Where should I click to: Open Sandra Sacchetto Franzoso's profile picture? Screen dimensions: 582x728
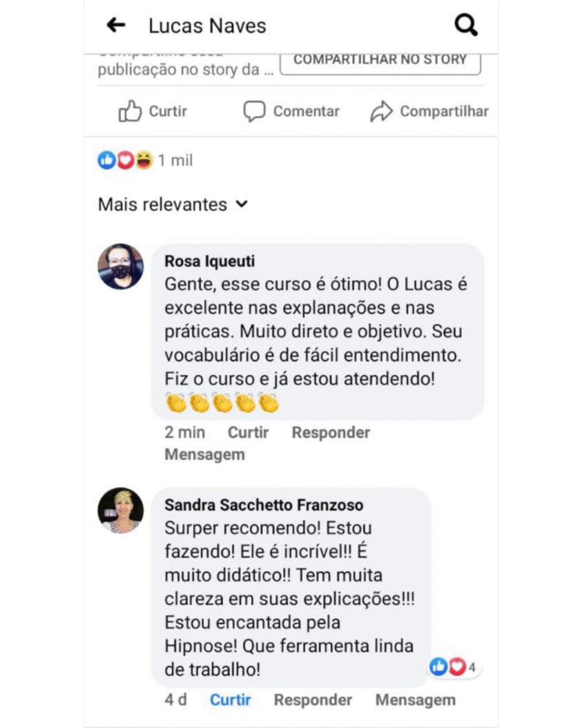click(121, 510)
